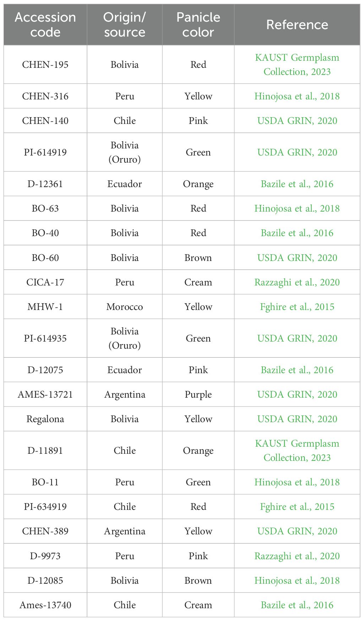
Task: Follow KAUST Germplasm Collection link for D-11891
Action: pyautogui.click(x=297, y=451)
